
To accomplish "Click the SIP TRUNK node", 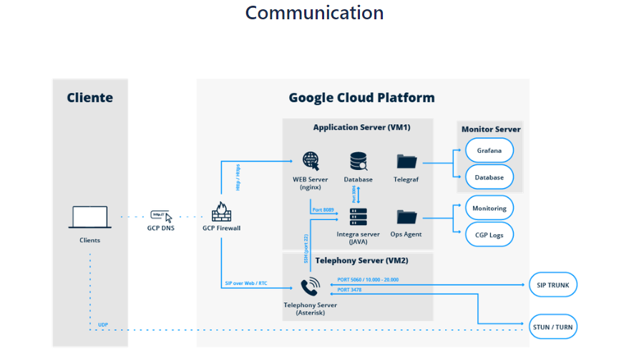I will pos(552,284).
